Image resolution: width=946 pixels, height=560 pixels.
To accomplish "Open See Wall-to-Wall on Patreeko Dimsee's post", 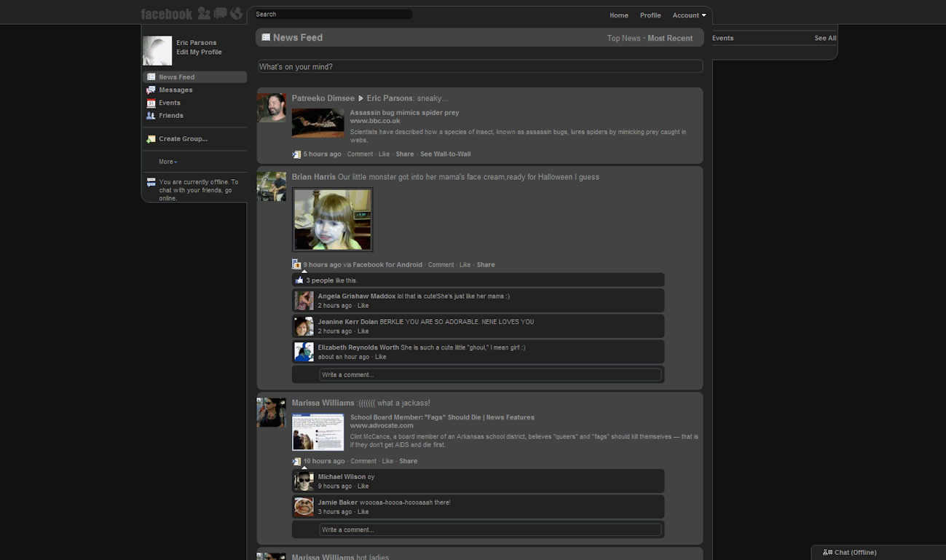I will pyautogui.click(x=445, y=154).
